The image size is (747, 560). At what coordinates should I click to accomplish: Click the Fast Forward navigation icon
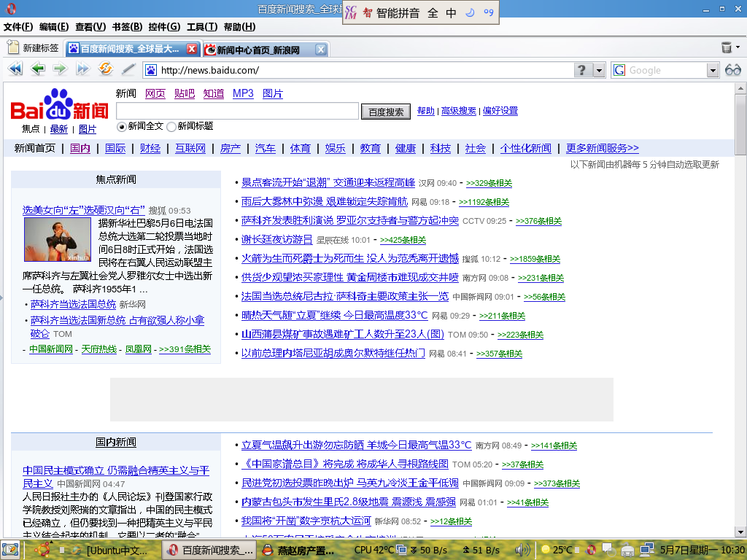click(x=83, y=69)
